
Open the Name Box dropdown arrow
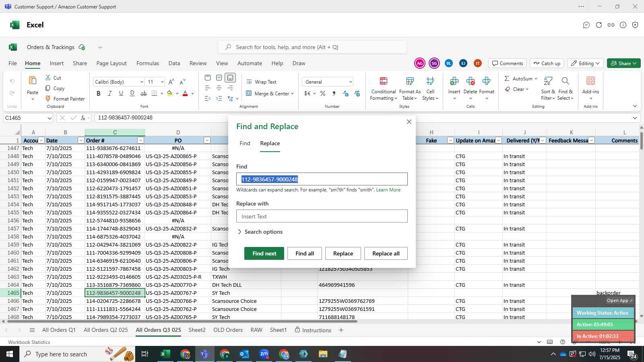(x=50, y=118)
